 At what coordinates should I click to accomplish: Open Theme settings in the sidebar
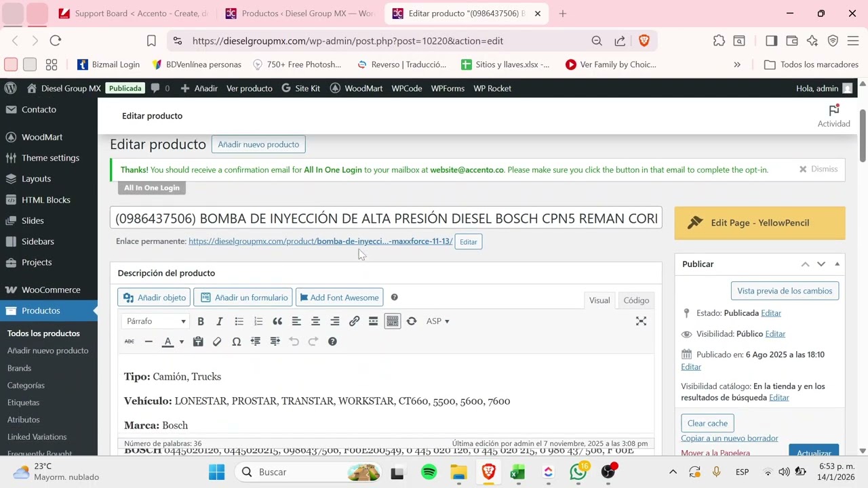[x=49, y=158]
